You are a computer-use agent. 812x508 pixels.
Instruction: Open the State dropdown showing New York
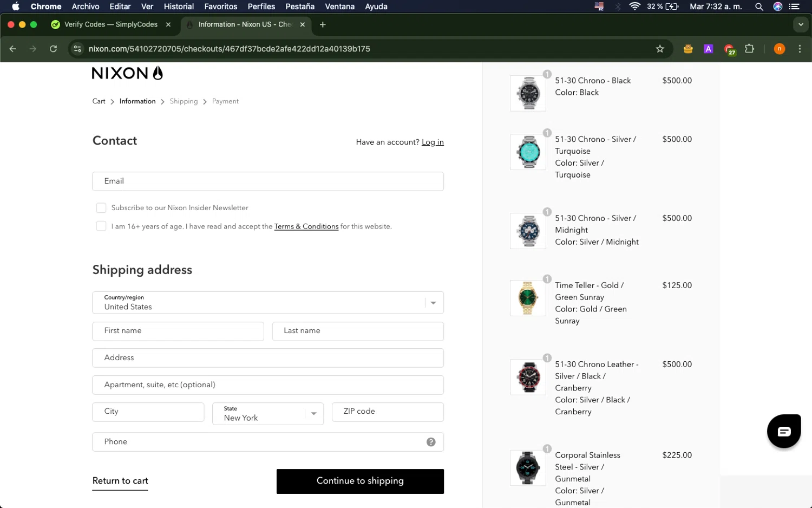[268, 414]
